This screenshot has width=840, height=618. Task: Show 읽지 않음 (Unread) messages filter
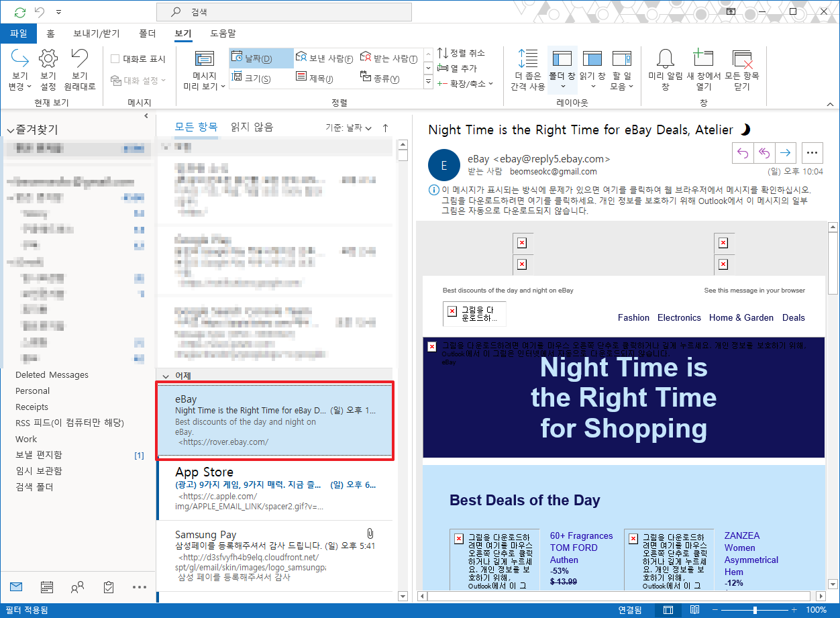252,127
